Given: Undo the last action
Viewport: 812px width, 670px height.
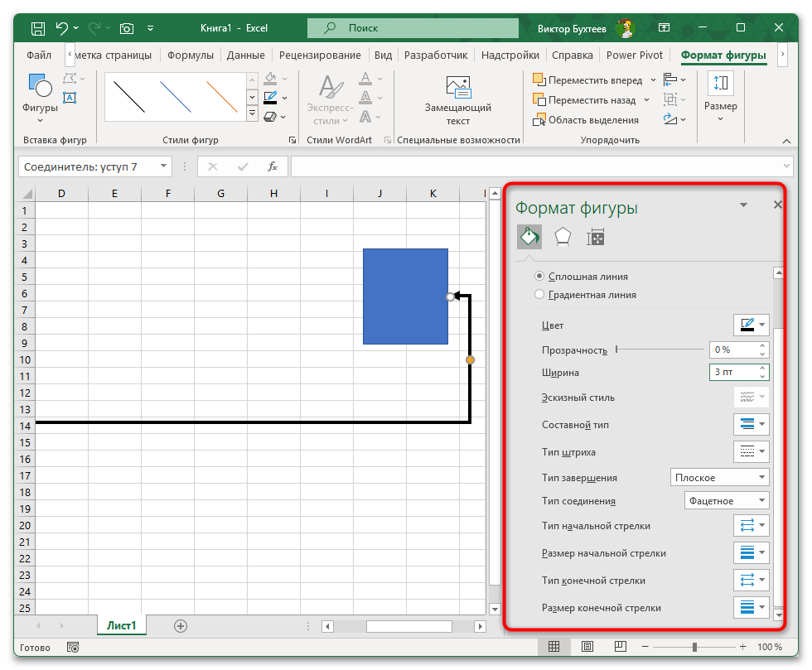Looking at the screenshot, I should pyautogui.click(x=61, y=28).
